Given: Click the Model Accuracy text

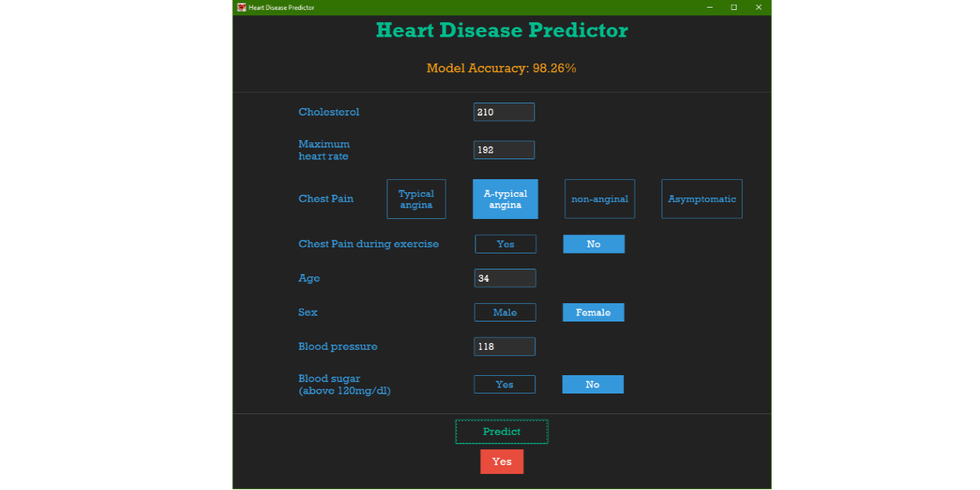Looking at the screenshot, I should 501,67.
